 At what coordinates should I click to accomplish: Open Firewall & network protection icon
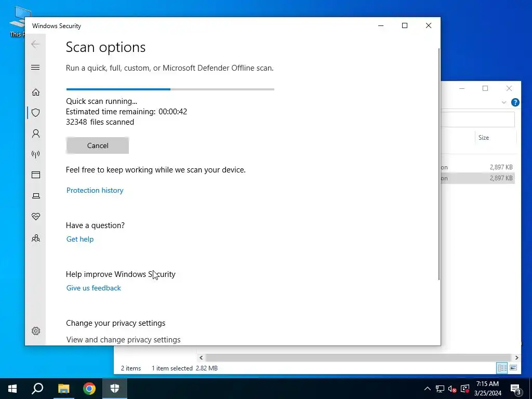pyautogui.click(x=36, y=154)
